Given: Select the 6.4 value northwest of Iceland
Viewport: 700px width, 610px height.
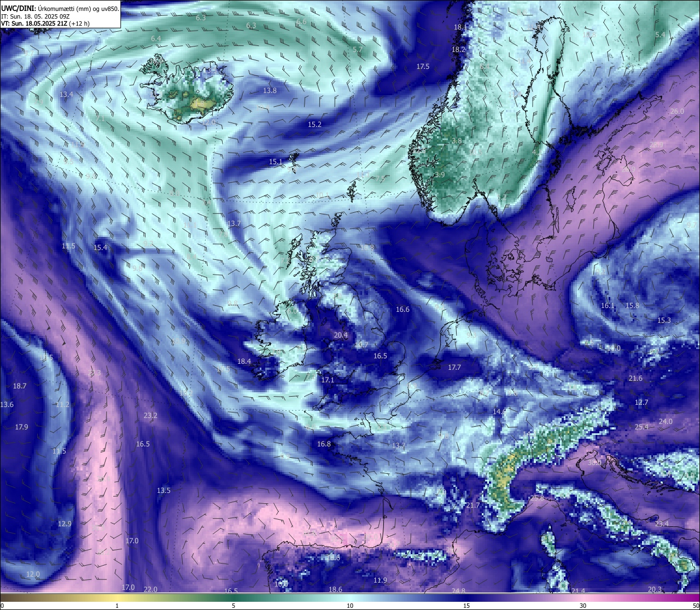Looking at the screenshot, I should pos(156,39).
